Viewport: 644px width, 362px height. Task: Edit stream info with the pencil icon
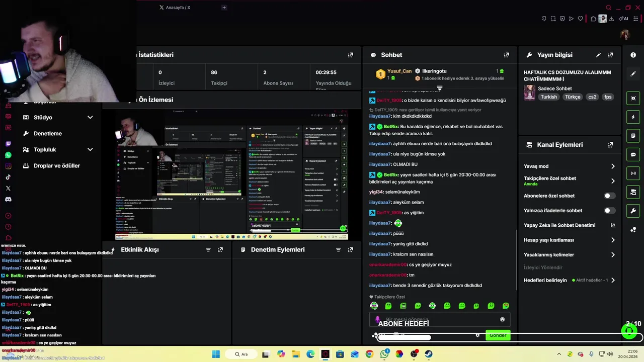coord(598,55)
